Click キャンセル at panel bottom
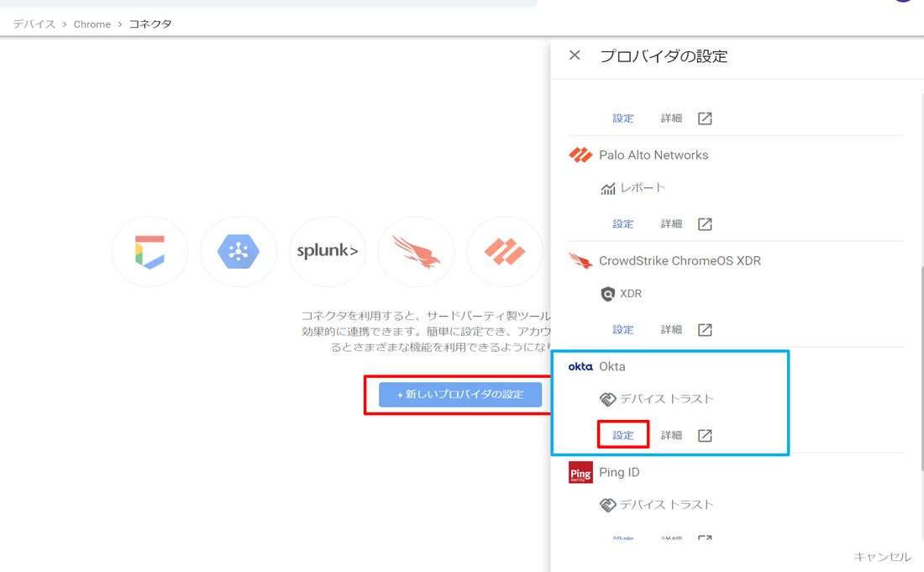This screenshot has height=572, width=924. click(x=882, y=557)
